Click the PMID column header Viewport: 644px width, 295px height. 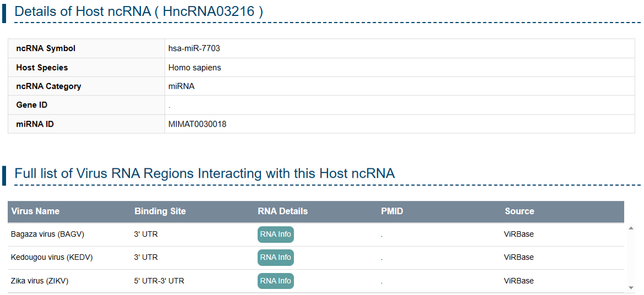[x=392, y=211]
